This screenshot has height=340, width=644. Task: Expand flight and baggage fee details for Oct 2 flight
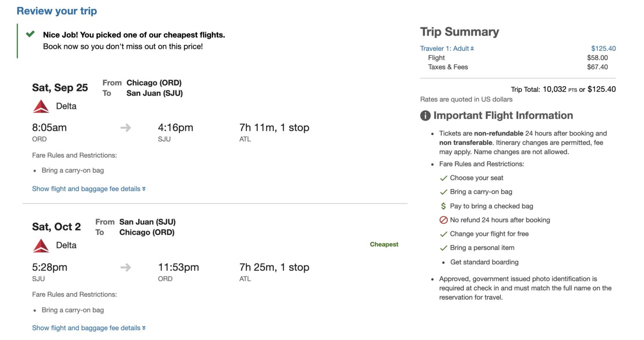(88, 328)
